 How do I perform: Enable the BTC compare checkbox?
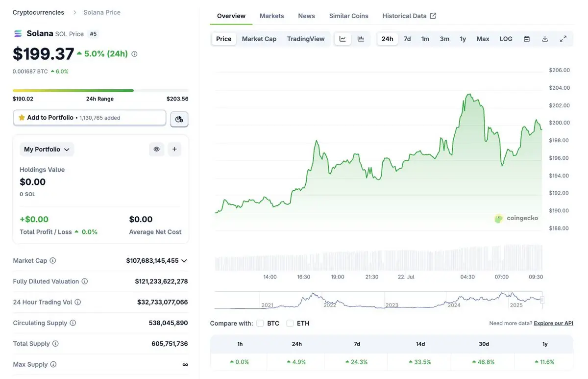(260, 323)
